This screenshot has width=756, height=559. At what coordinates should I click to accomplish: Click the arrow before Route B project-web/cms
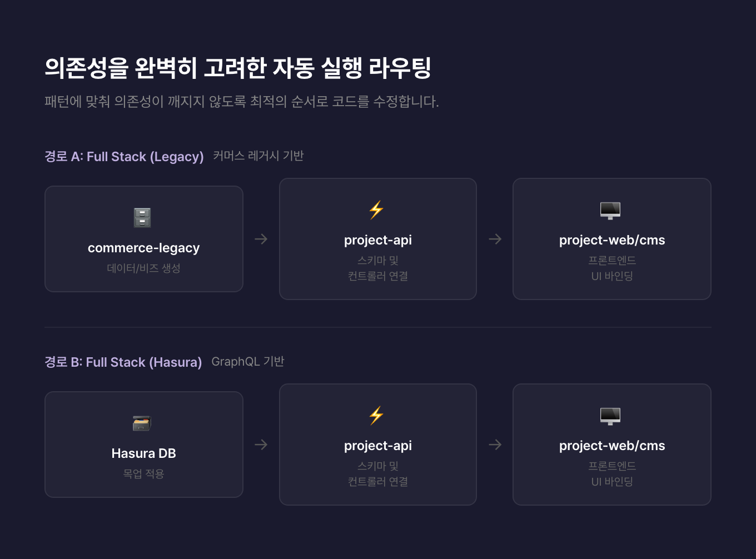click(495, 445)
